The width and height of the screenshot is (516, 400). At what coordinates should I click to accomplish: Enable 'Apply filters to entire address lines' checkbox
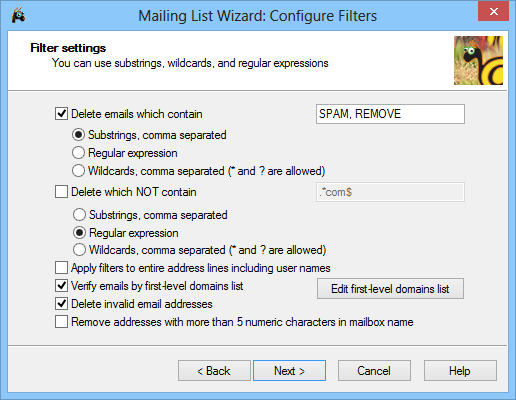tap(61, 268)
